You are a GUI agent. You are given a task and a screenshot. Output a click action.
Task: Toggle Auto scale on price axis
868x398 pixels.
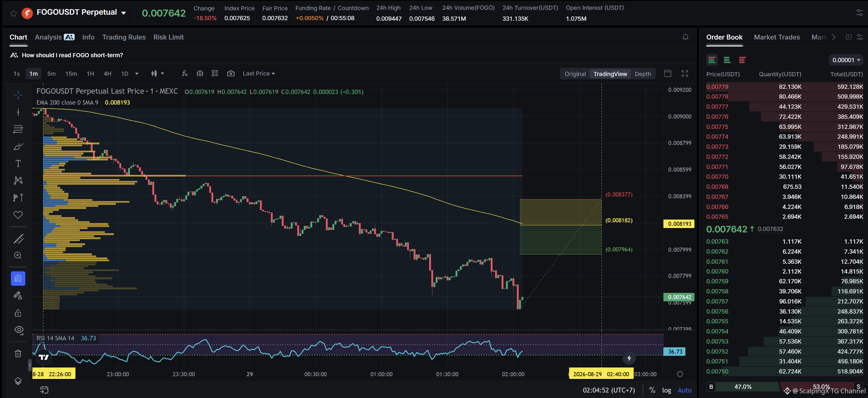pyautogui.click(x=684, y=390)
